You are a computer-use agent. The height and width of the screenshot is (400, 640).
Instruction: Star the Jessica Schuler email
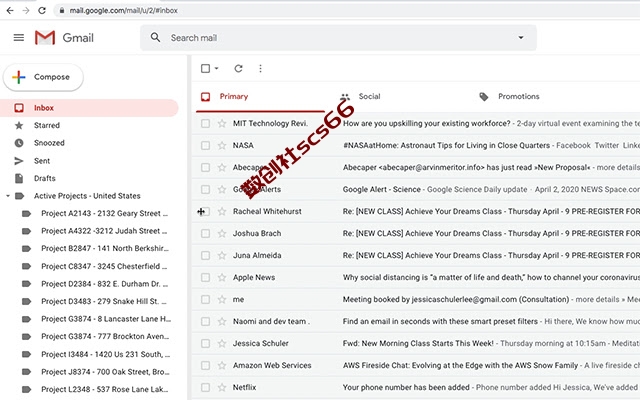222,344
